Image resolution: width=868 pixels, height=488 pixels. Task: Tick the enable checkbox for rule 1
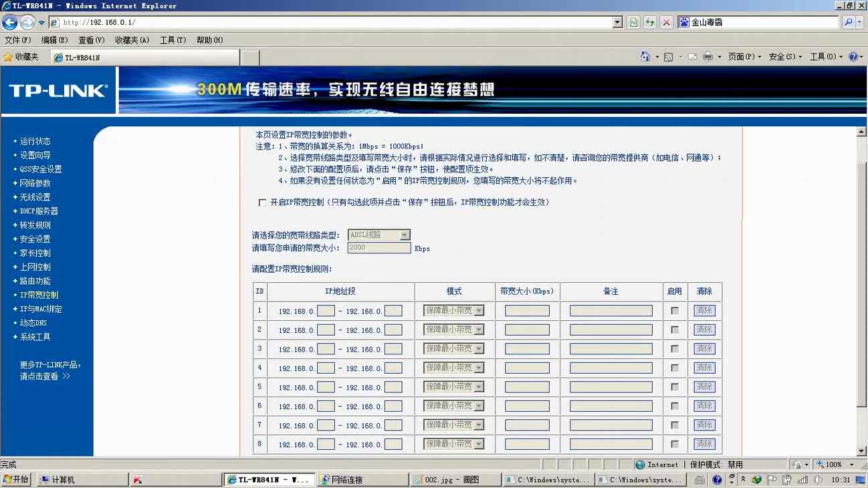(x=675, y=311)
